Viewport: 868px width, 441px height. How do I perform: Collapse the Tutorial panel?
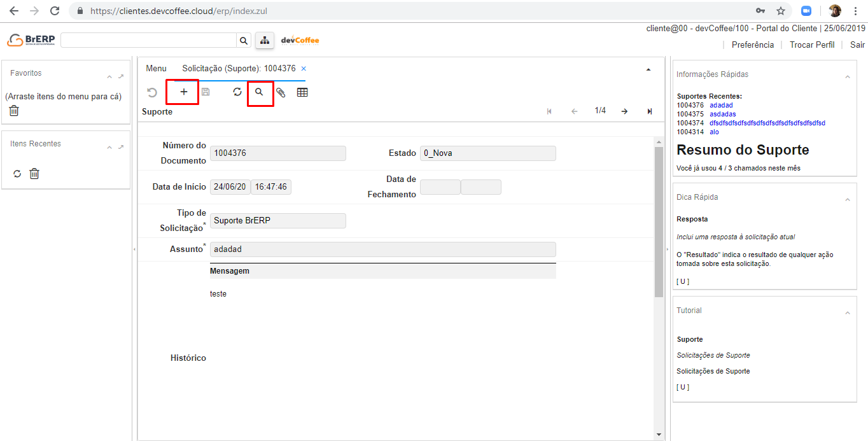pos(847,313)
